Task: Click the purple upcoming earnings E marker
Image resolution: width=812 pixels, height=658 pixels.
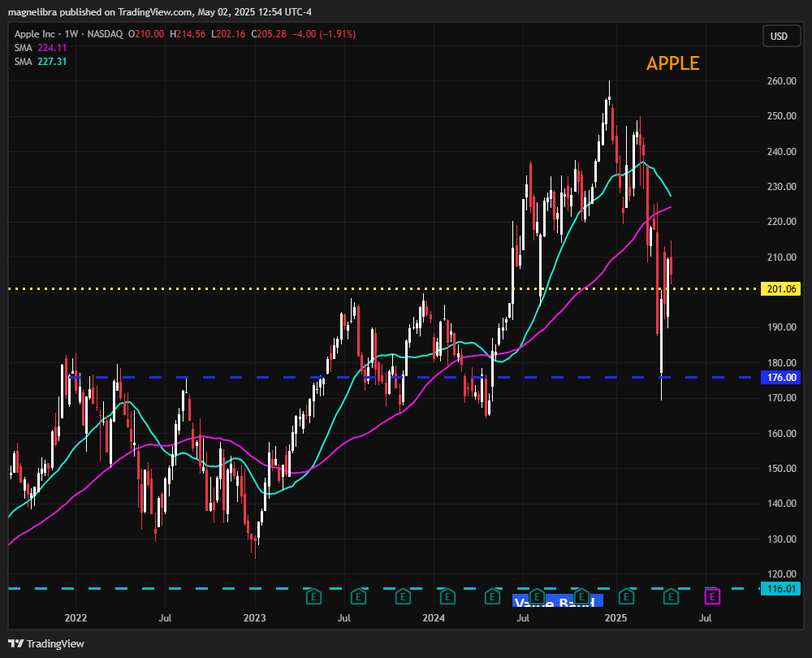Action: pyautogui.click(x=713, y=597)
